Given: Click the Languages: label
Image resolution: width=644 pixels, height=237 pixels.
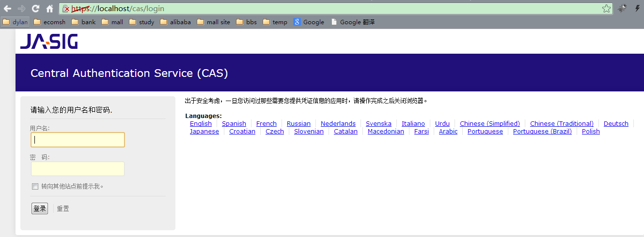Looking at the screenshot, I should [204, 116].
